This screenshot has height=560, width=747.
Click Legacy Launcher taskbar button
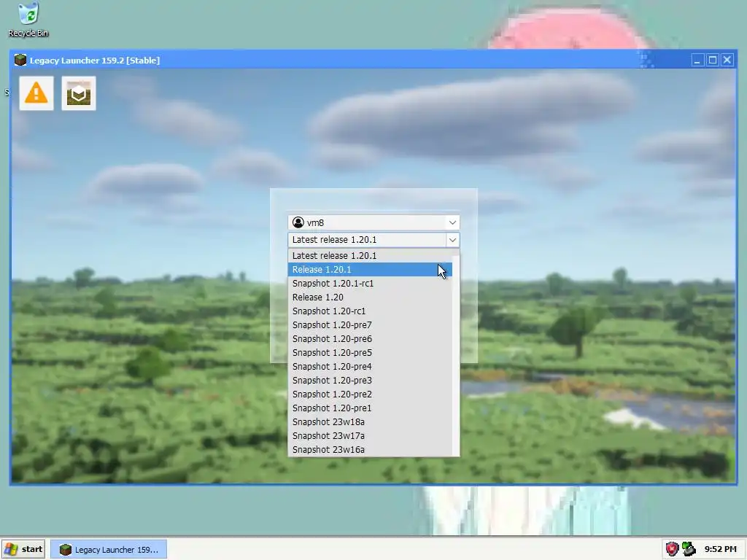pyautogui.click(x=109, y=550)
